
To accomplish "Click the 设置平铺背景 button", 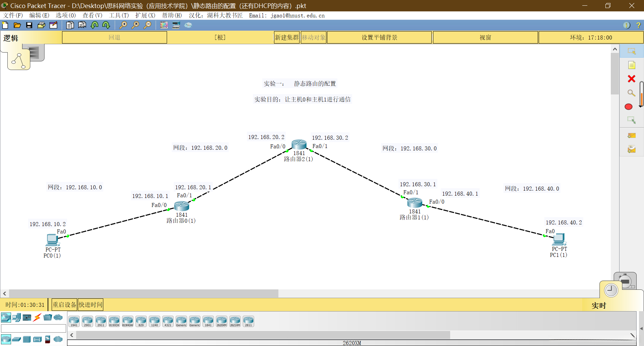I will point(379,38).
